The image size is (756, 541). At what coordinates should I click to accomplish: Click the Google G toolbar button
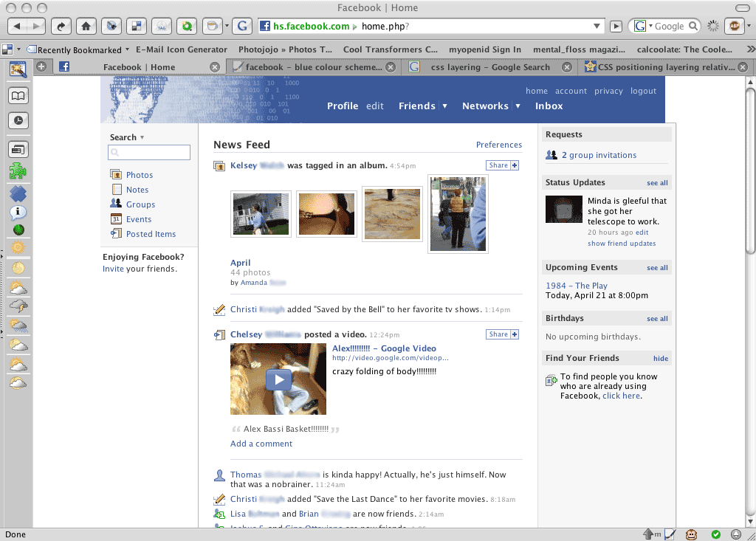(x=242, y=26)
